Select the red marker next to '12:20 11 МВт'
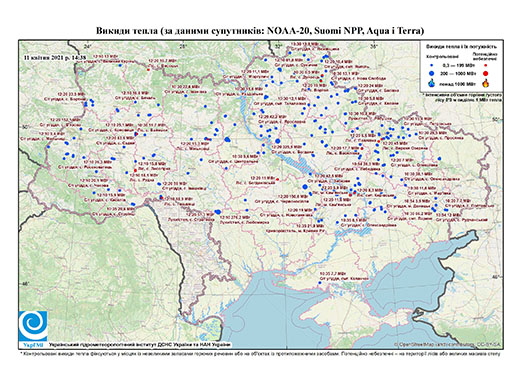This screenshot has width=520, height=368. pos(277,179)
